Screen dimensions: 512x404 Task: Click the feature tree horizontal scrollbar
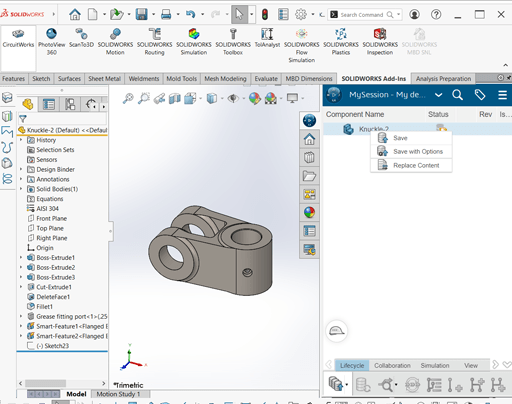click(62, 383)
